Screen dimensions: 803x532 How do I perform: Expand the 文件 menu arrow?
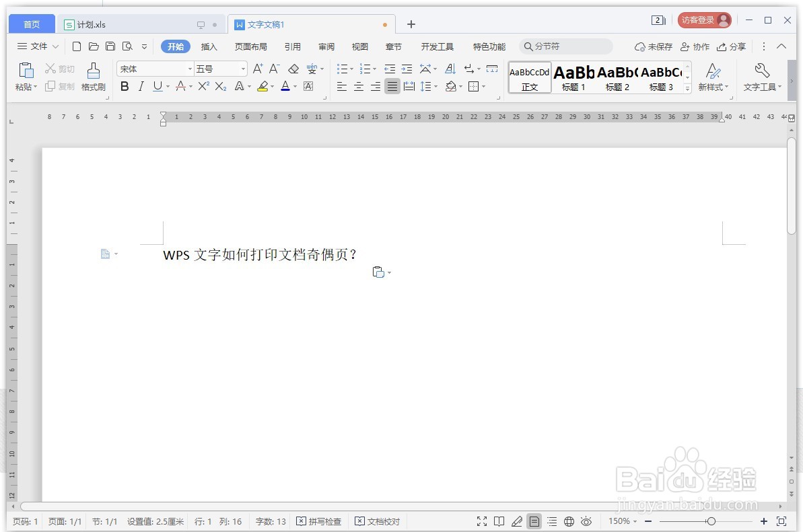(55, 46)
